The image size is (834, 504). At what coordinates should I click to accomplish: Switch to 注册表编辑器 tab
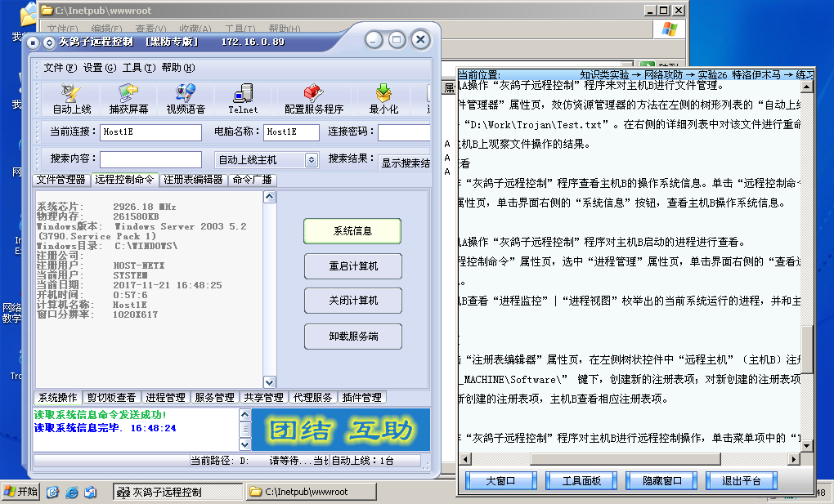[x=193, y=180]
